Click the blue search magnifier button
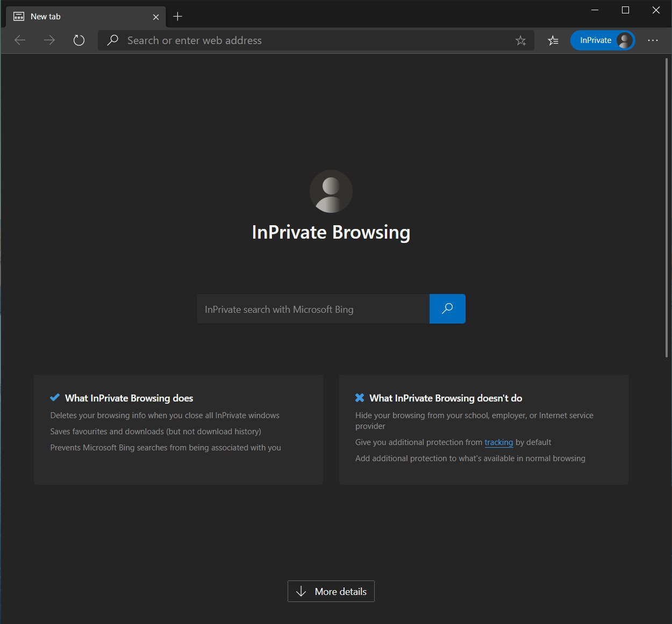Image resolution: width=672 pixels, height=624 pixels. coord(447,309)
